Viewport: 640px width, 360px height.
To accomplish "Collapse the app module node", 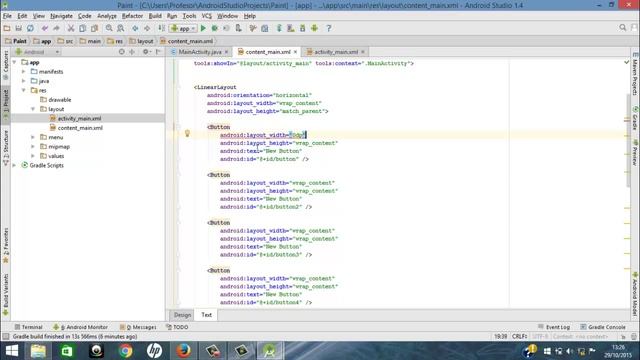I will 15,62.
